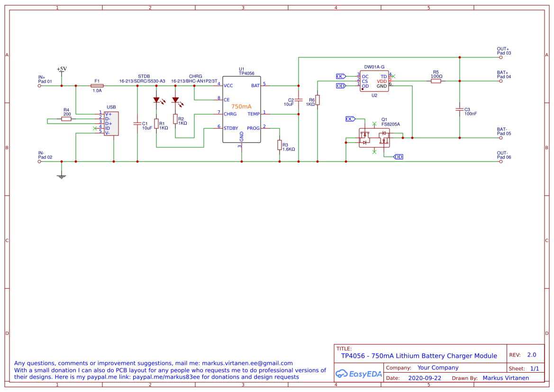The height and width of the screenshot is (392, 554).
Task: Click the OD net flag beside U2
Action: click(341, 86)
